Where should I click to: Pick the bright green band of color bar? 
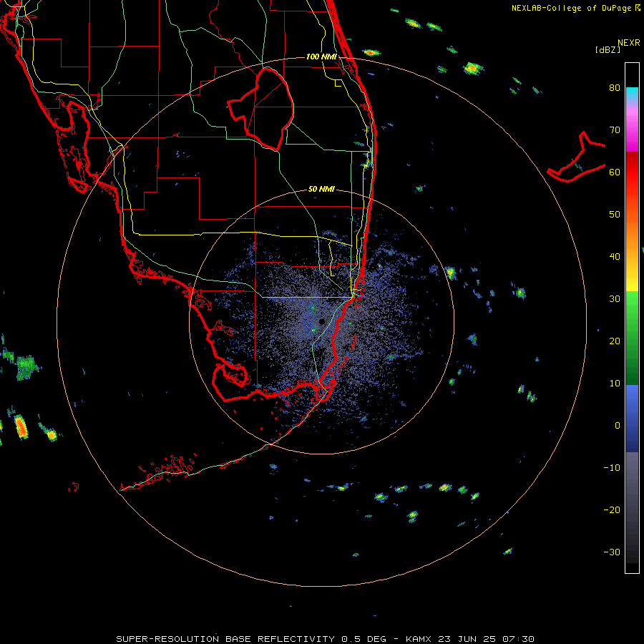pyautogui.click(x=632, y=306)
